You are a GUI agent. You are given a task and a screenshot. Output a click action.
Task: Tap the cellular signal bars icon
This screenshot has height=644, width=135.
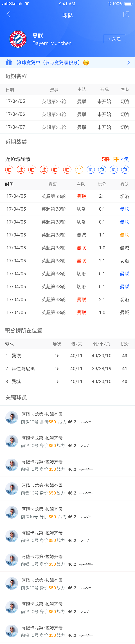pyautogui.click(x=5, y=4)
